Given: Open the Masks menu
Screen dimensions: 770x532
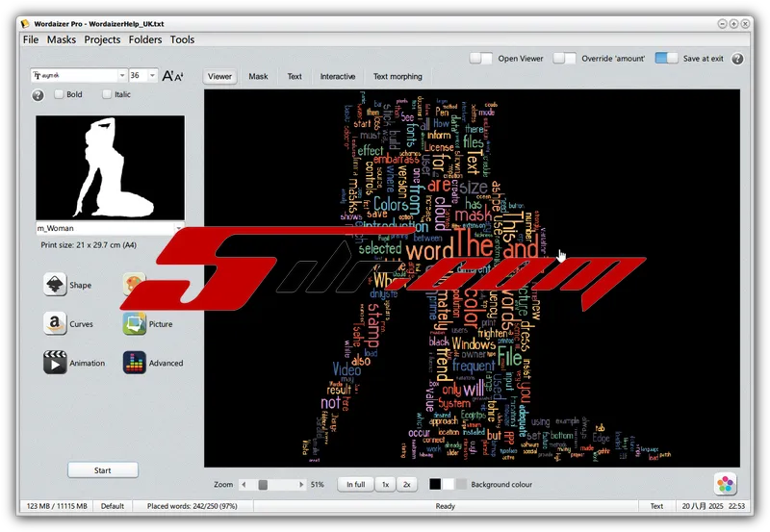Looking at the screenshot, I should pos(62,39).
